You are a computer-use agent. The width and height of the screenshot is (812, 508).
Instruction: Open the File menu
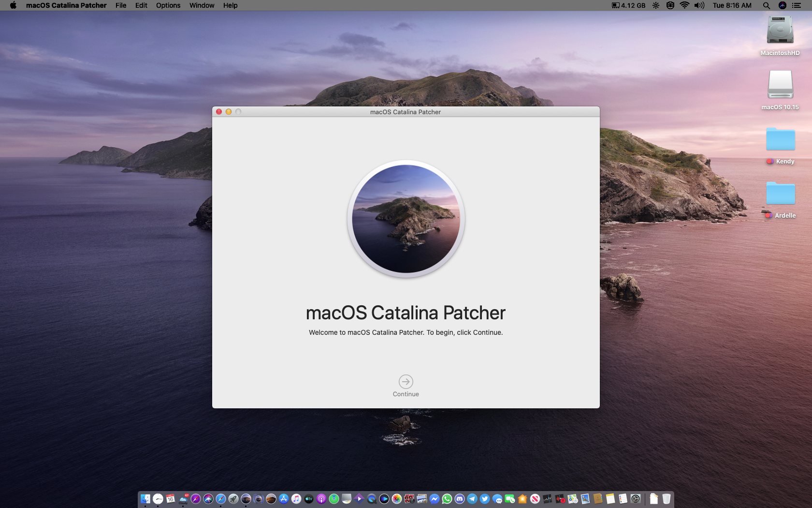(x=121, y=5)
